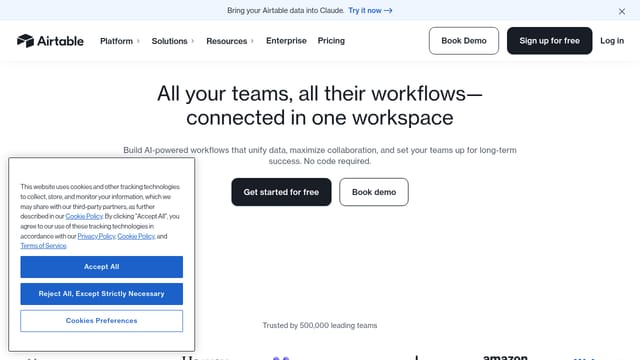Click the Airtable logo
The width and height of the screenshot is (640, 360).
pos(50,41)
